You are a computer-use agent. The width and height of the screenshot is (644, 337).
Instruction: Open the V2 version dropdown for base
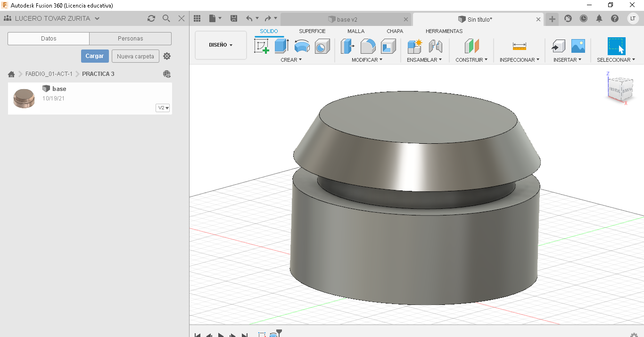163,108
